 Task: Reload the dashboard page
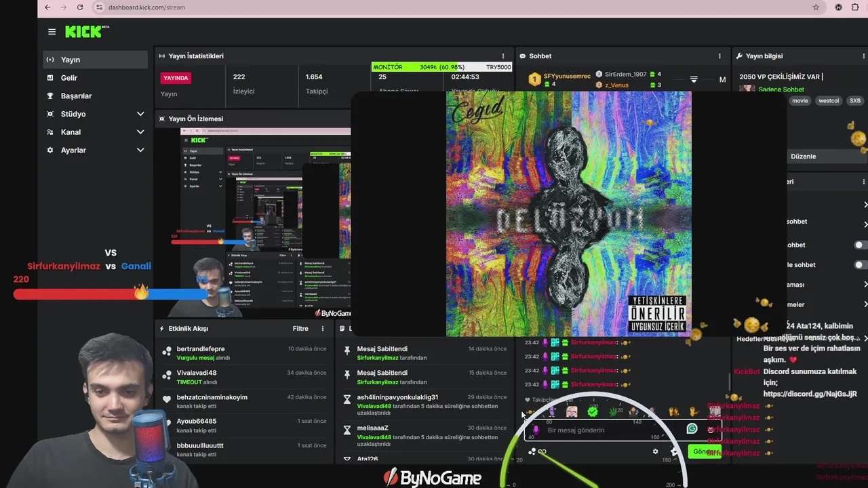[x=80, y=7]
